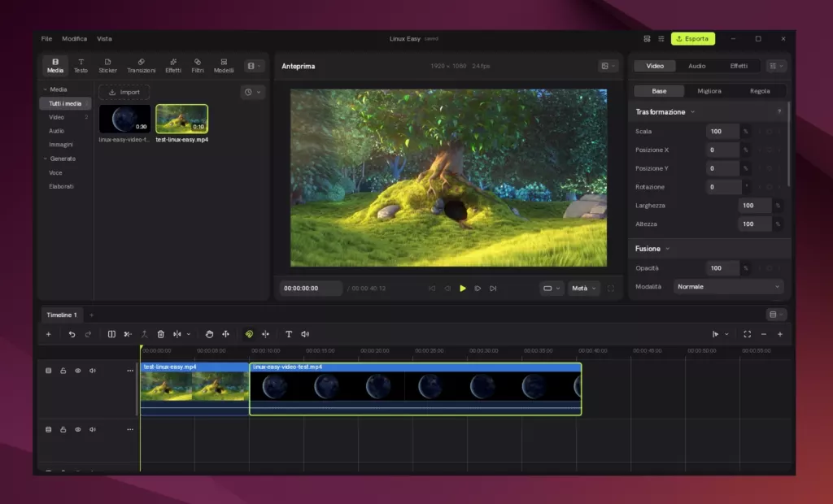
Task: Toggle the green snapping magnet
Action: pyautogui.click(x=249, y=334)
